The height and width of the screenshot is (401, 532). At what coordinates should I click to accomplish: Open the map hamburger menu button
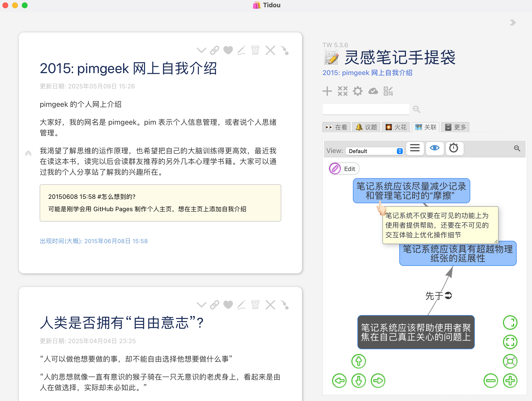tap(415, 148)
